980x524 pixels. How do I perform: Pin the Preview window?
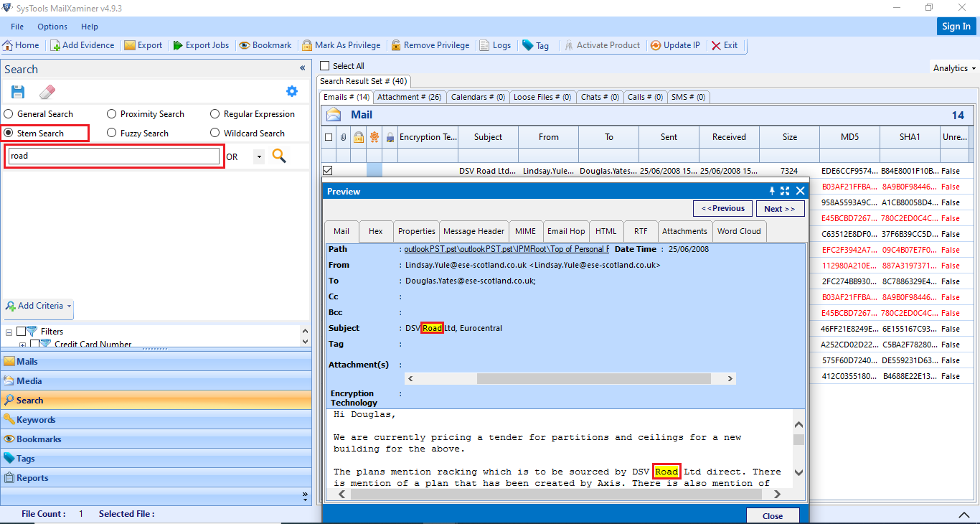[771, 191]
